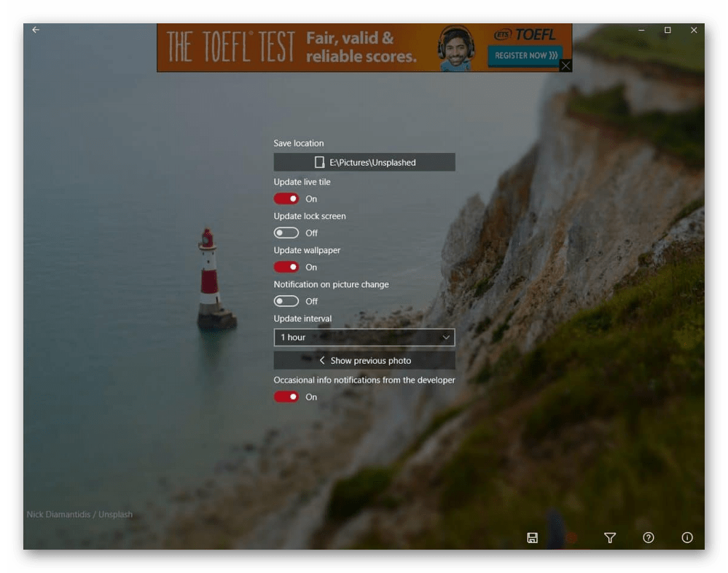The width and height of the screenshot is (728, 573).
Task: Maximize the application window
Action: (x=667, y=30)
